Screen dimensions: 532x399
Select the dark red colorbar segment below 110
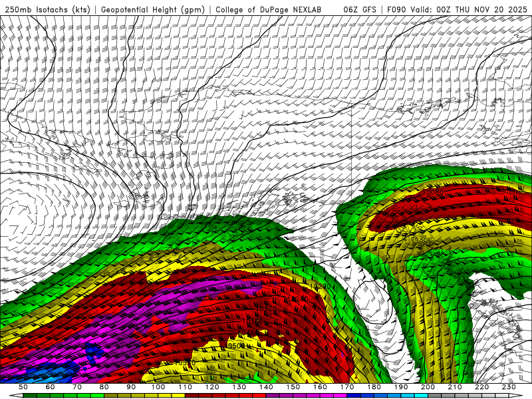click(192, 396)
